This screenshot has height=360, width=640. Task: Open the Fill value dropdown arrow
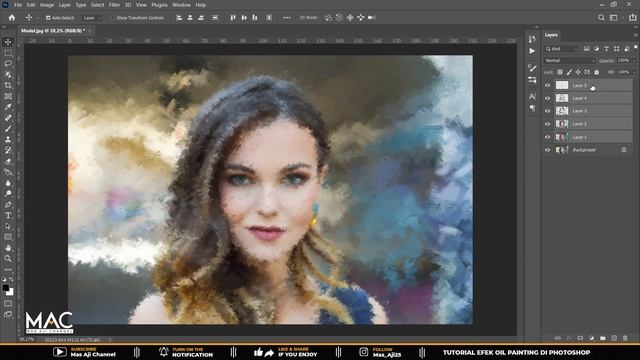634,72
